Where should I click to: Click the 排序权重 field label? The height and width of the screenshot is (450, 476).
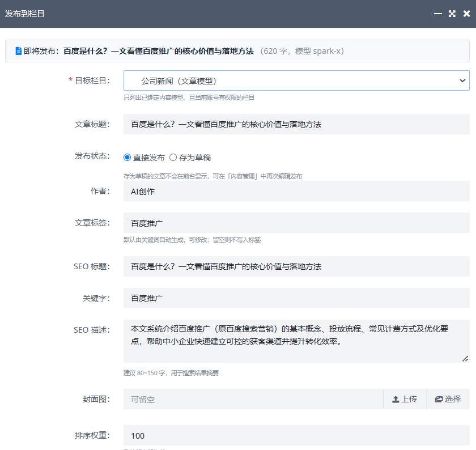pyautogui.click(x=92, y=435)
